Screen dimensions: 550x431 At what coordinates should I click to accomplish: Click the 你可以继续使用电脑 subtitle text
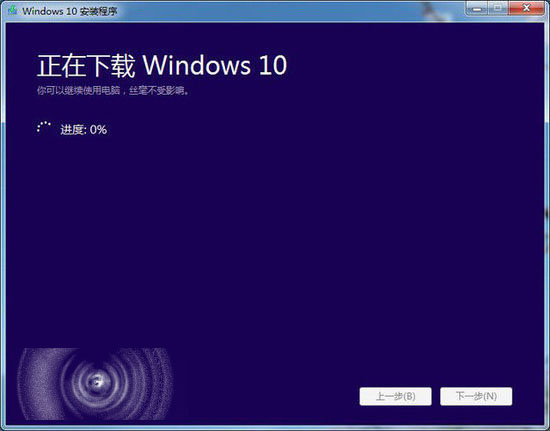coord(113,90)
